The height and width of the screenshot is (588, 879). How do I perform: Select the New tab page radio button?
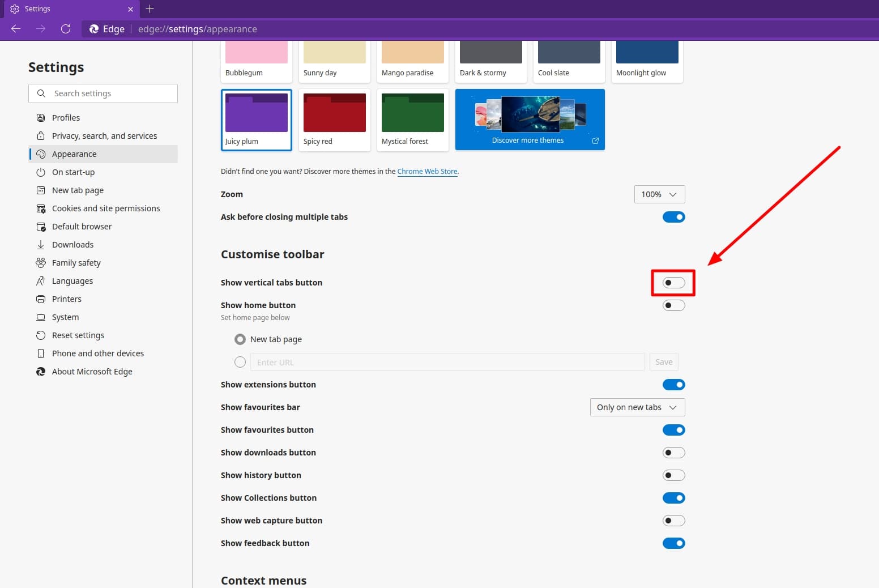pos(240,339)
